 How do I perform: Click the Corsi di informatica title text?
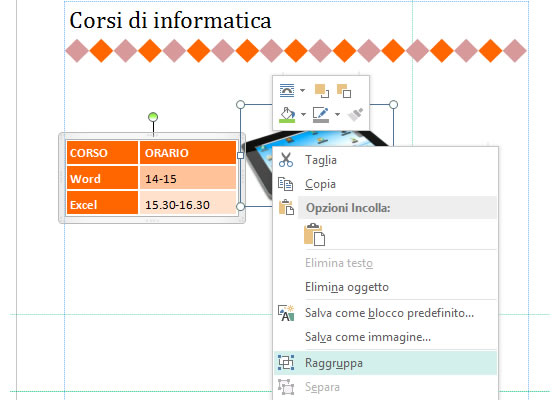point(170,20)
